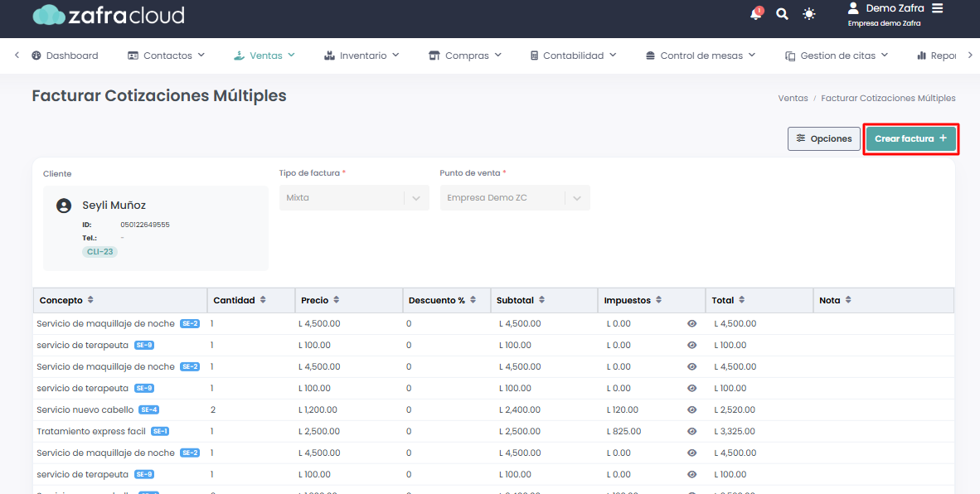Screen dimensions: 980x494
Task: Open the notifications bell icon
Action: [x=755, y=14]
